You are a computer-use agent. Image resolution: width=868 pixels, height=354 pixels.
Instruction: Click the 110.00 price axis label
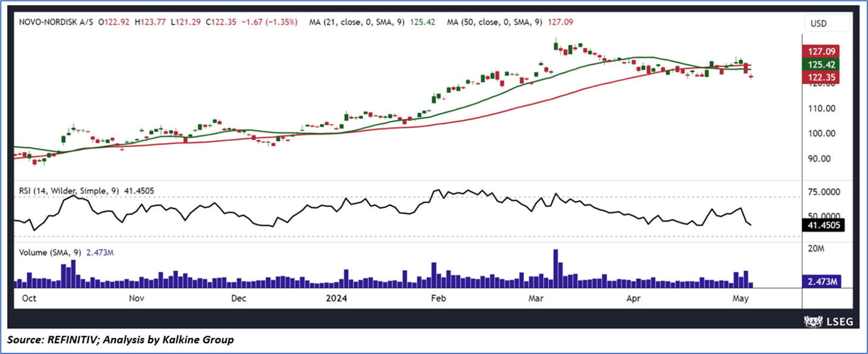pos(821,108)
